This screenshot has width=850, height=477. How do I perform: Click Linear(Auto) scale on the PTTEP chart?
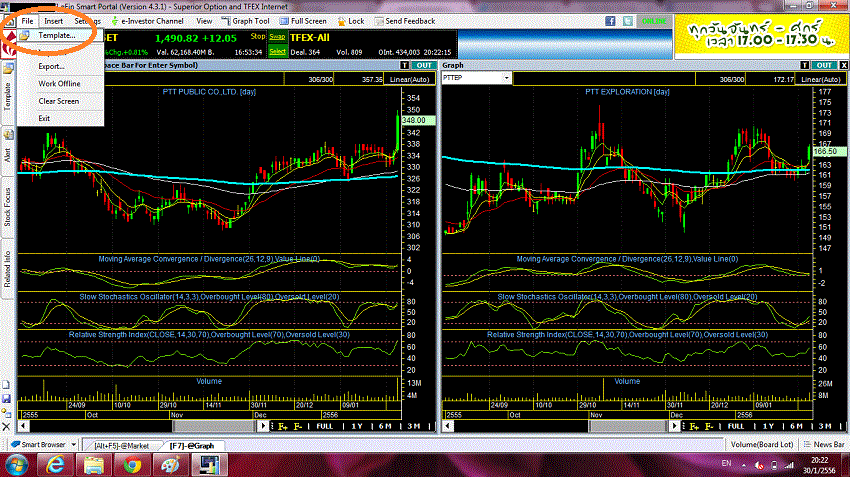[x=820, y=80]
